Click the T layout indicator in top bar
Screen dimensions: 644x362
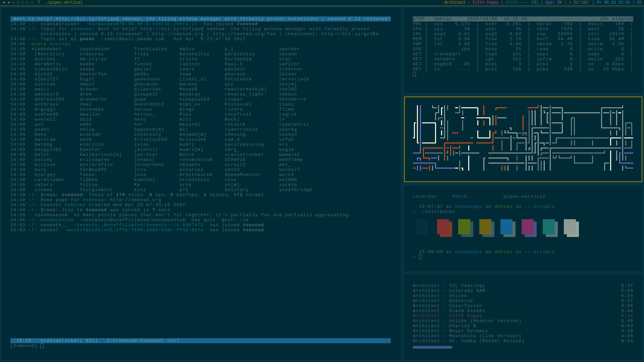(39, 3)
